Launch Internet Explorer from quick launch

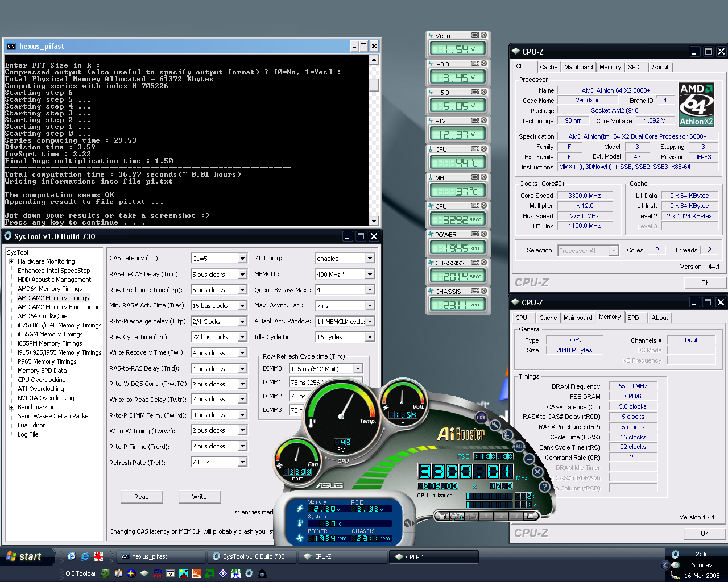coord(85,556)
